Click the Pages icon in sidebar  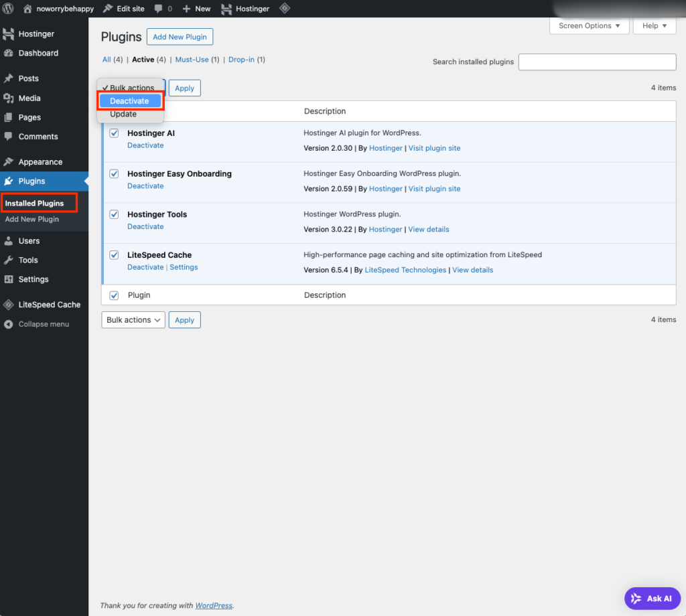(8, 118)
